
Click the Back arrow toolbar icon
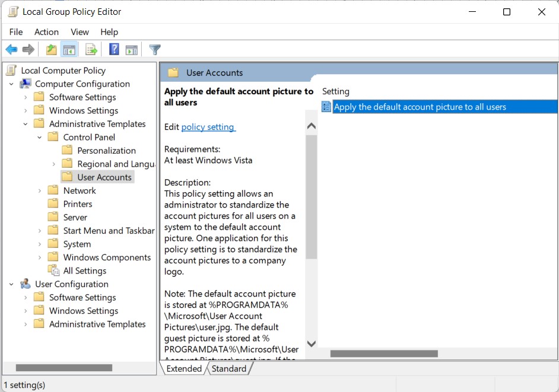[x=11, y=50]
